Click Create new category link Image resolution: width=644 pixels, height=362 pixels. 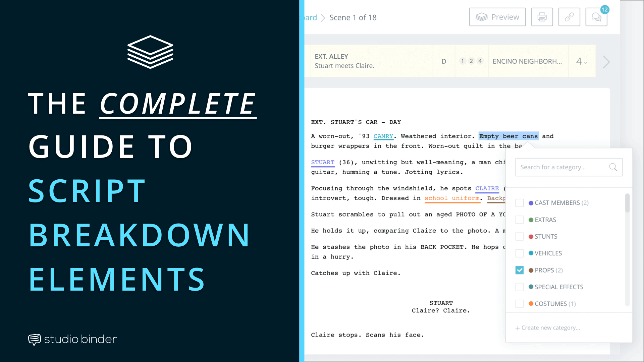[x=548, y=327]
